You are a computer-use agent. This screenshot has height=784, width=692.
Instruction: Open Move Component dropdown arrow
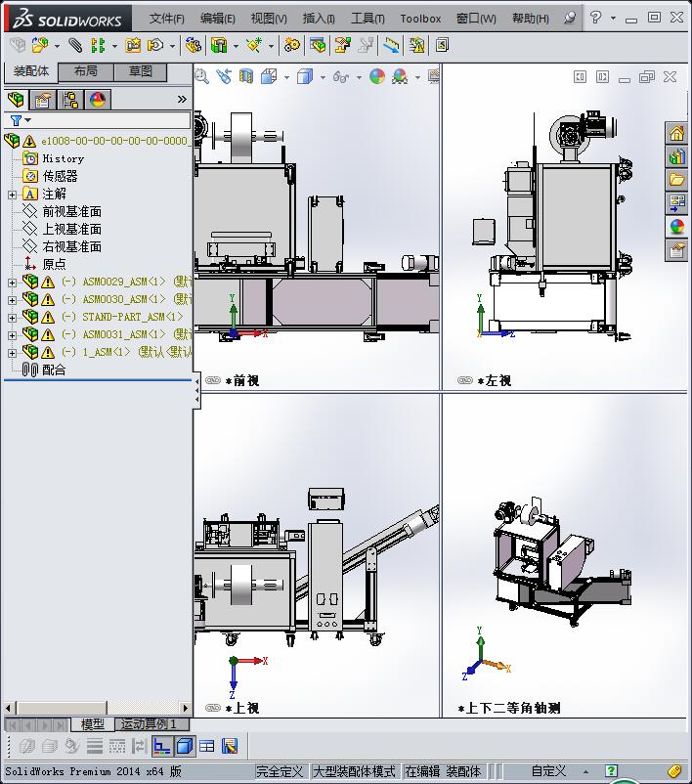(x=172, y=47)
